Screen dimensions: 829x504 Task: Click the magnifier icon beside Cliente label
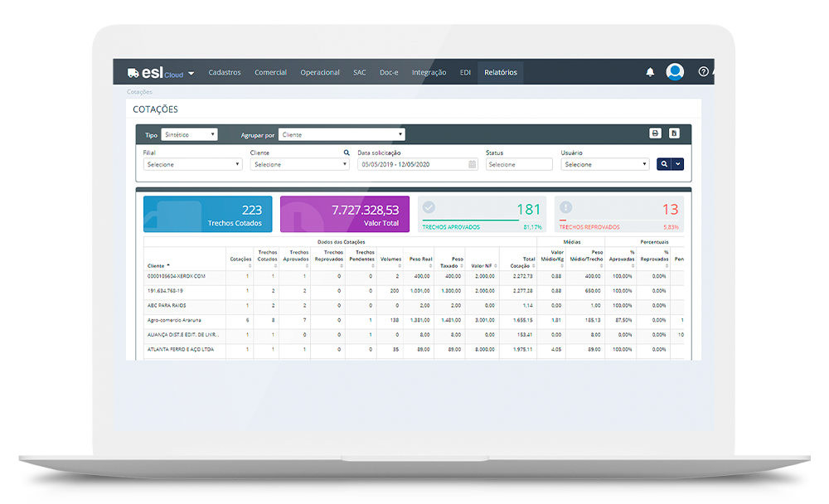click(347, 153)
